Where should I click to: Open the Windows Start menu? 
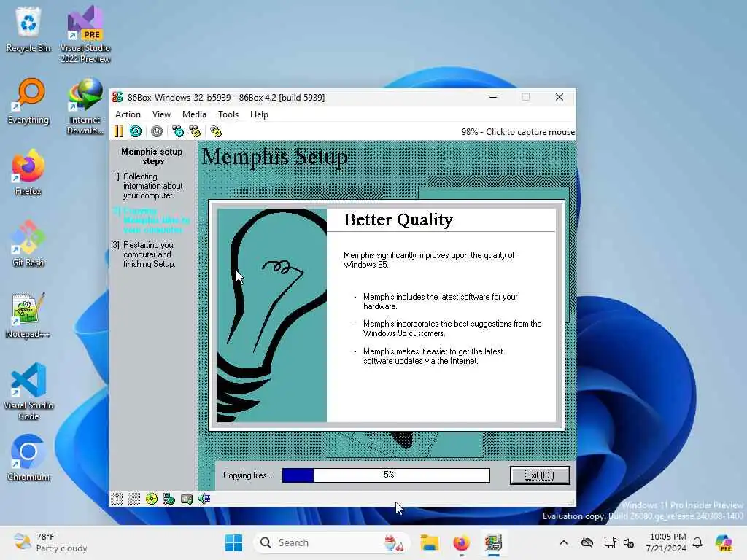pyautogui.click(x=233, y=542)
